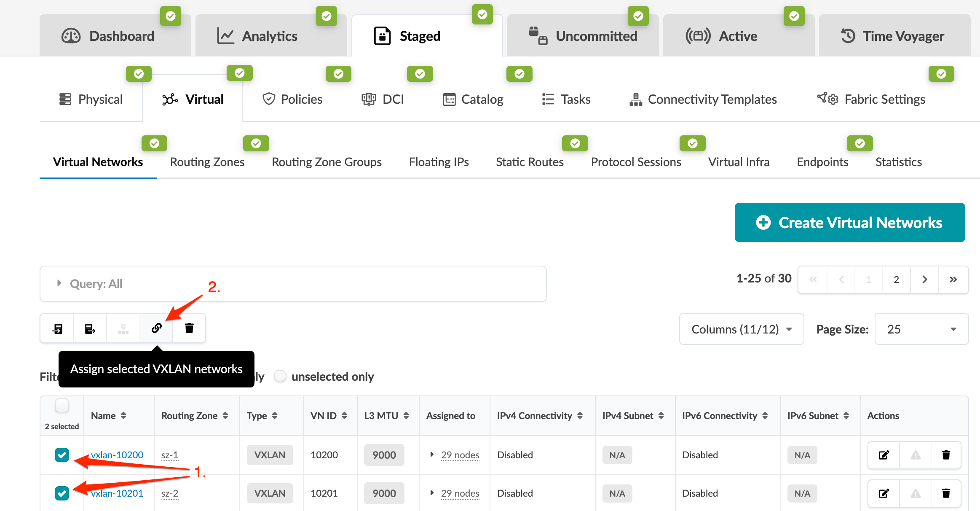Screen dimensions: 980x511
Task: Select the 'unselected only' radio button
Action: 280,376
